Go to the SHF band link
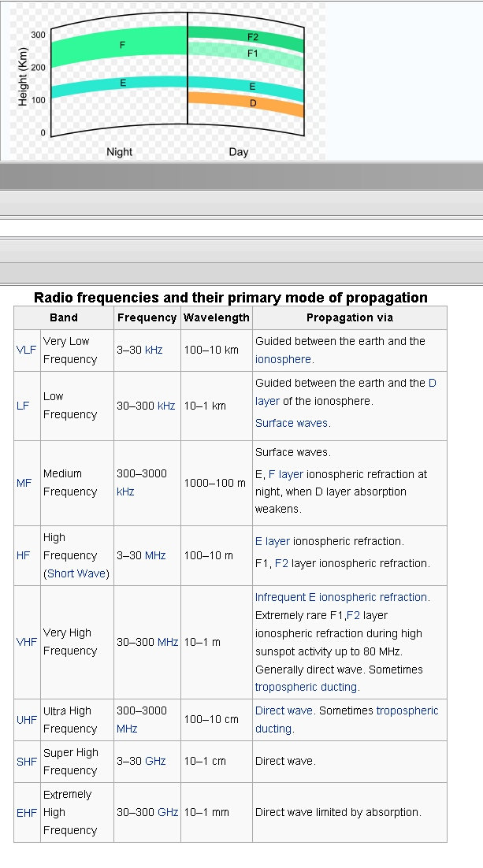 [26, 762]
